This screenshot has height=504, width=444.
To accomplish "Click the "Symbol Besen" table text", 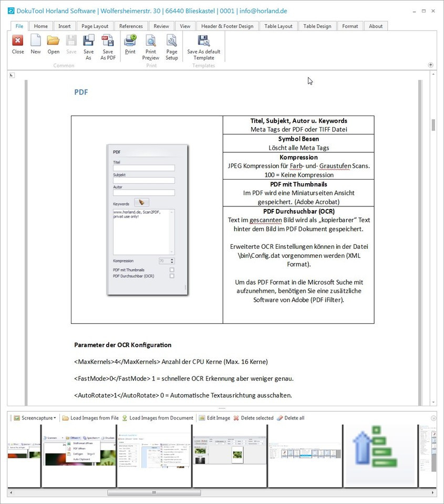I will coord(298,139).
